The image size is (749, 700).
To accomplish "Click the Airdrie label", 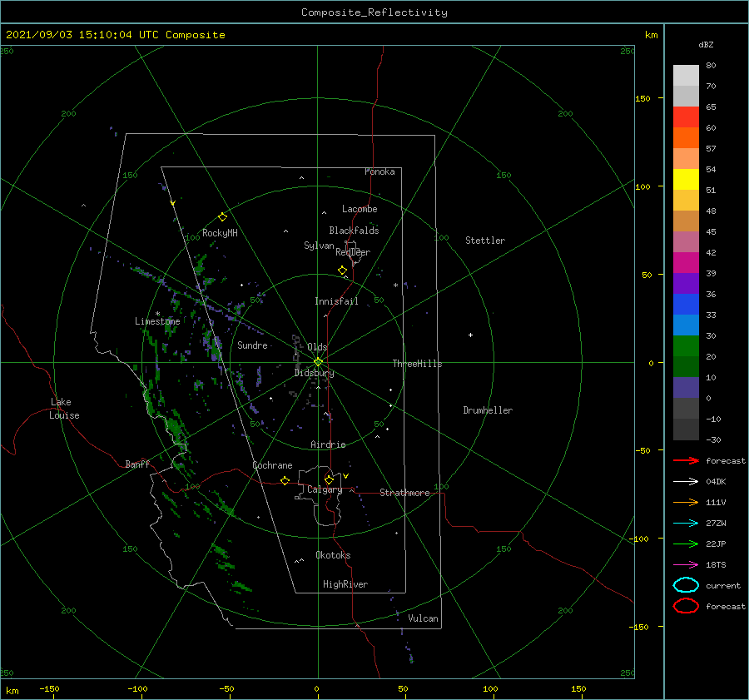I will pyautogui.click(x=328, y=444).
